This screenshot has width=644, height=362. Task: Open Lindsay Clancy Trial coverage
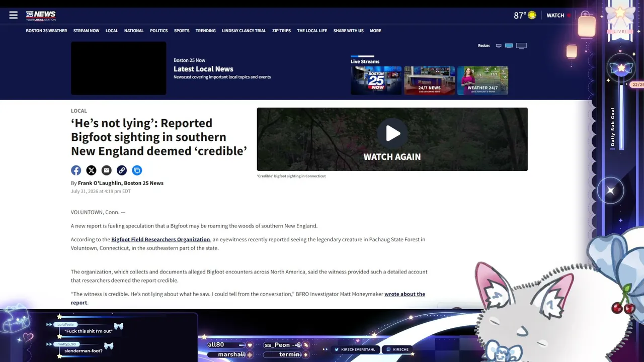tap(244, 31)
